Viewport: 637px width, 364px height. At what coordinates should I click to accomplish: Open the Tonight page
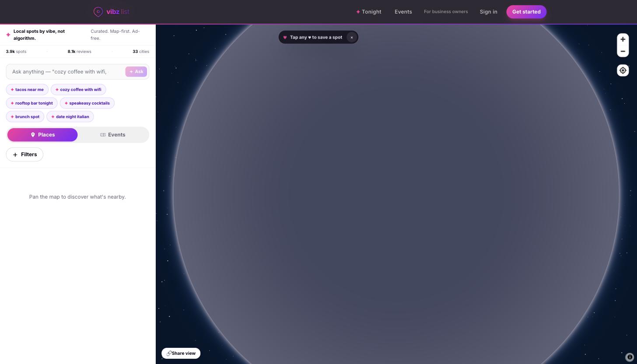(x=368, y=12)
